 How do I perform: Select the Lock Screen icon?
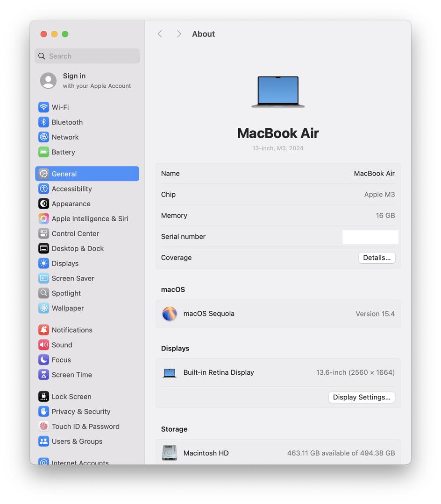coord(43,397)
